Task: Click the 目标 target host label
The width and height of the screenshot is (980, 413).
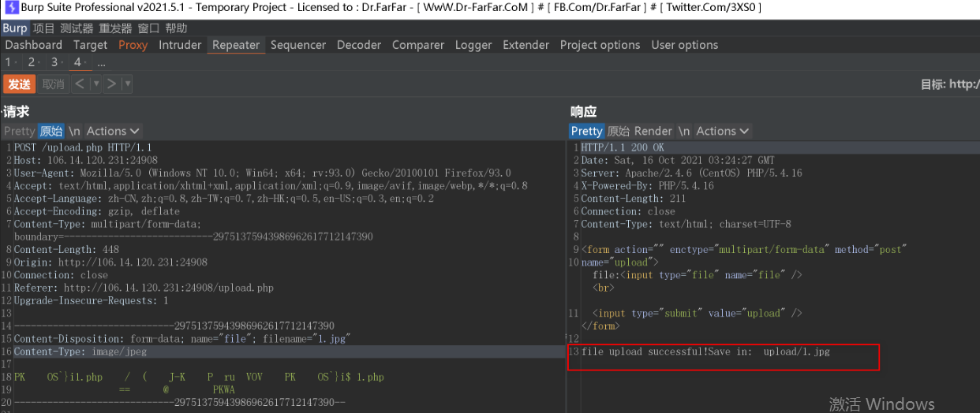Action: (949, 84)
